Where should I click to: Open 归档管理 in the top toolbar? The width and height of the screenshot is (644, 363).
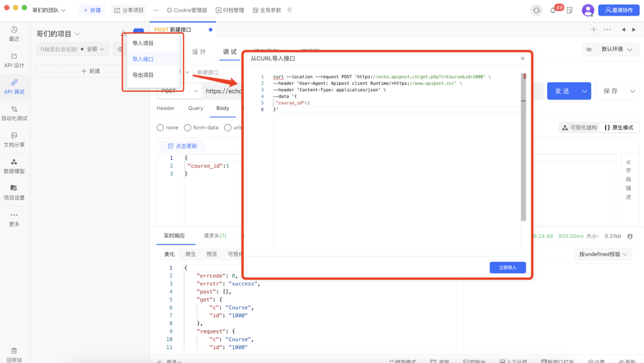point(230,10)
